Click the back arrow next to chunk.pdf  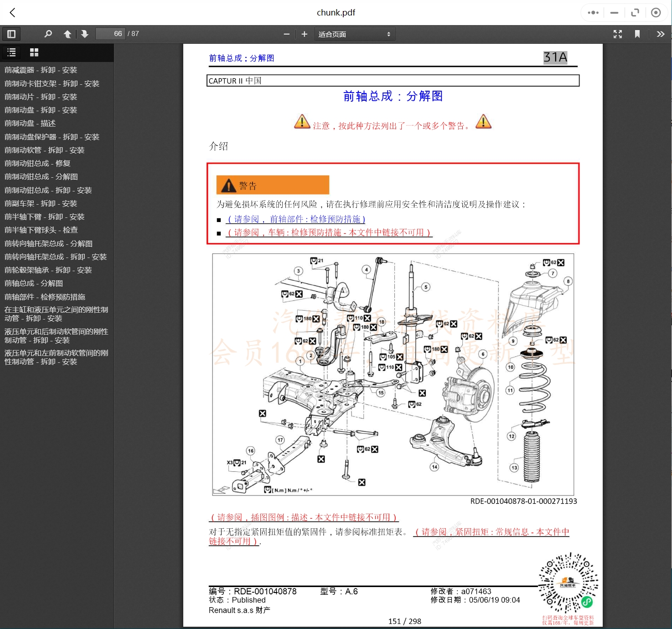(12, 12)
